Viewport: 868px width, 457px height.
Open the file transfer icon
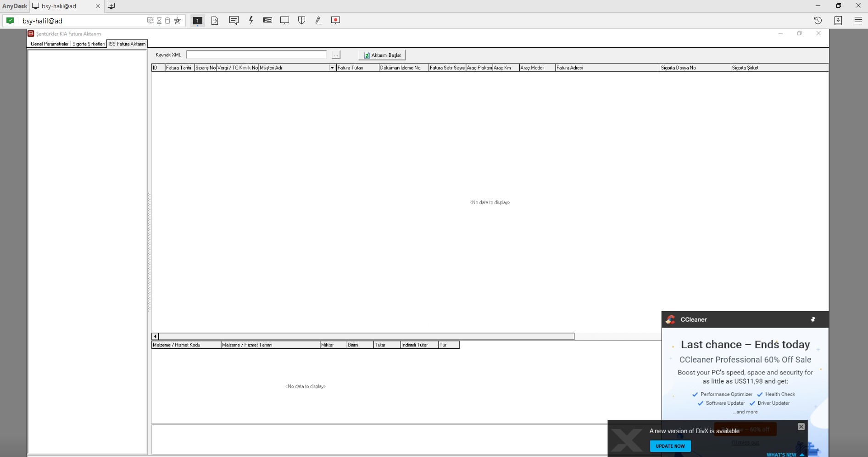pos(215,20)
